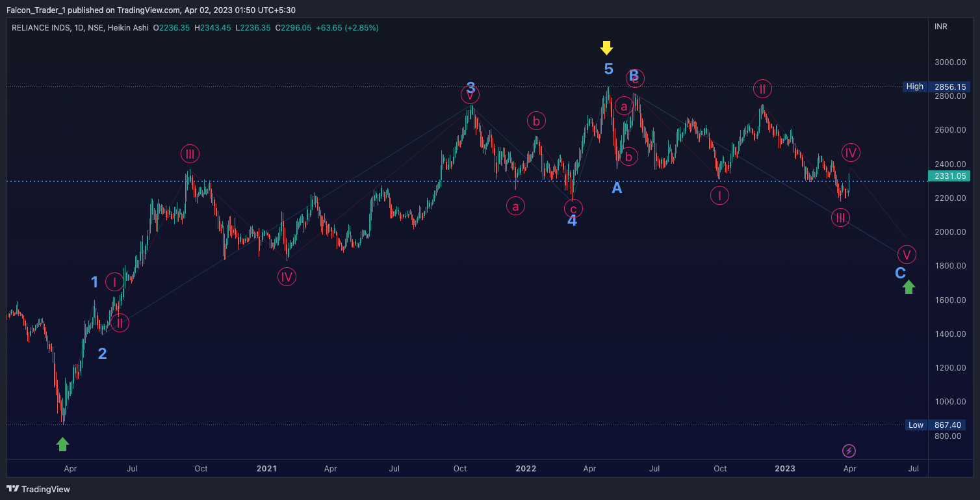Click the blue wave 4 label
This screenshot has height=500, width=980.
(x=572, y=220)
